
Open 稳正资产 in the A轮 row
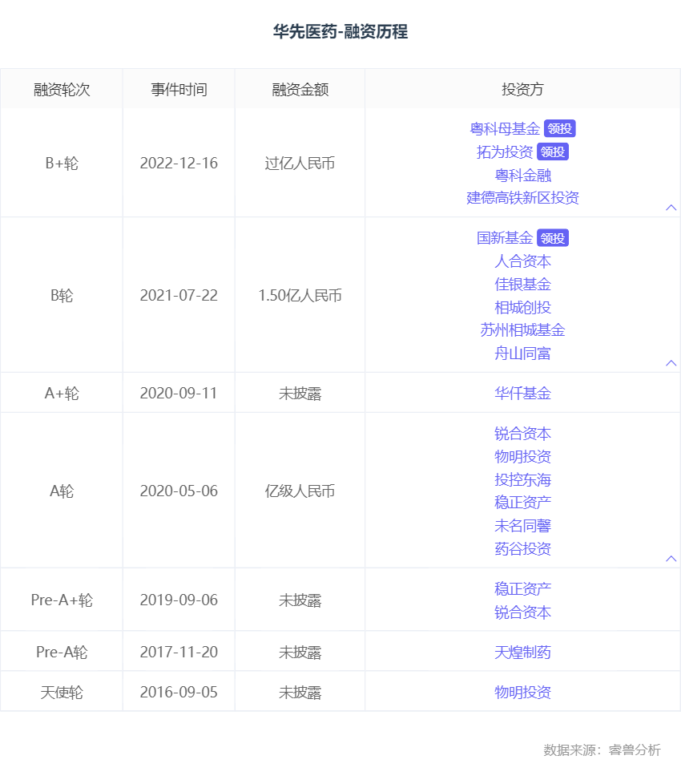pos(522,503)
